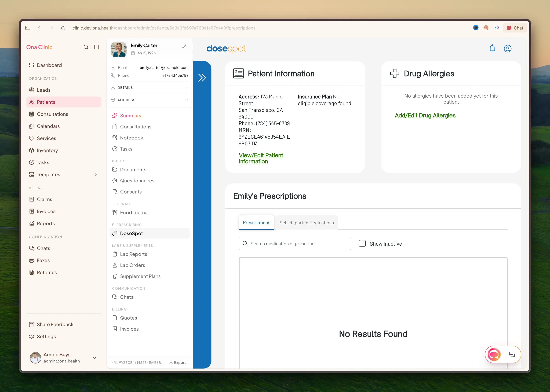Open Inventory in the sidebar
The width and height of the screenshot is (550, 392).
tap(64, 150)
